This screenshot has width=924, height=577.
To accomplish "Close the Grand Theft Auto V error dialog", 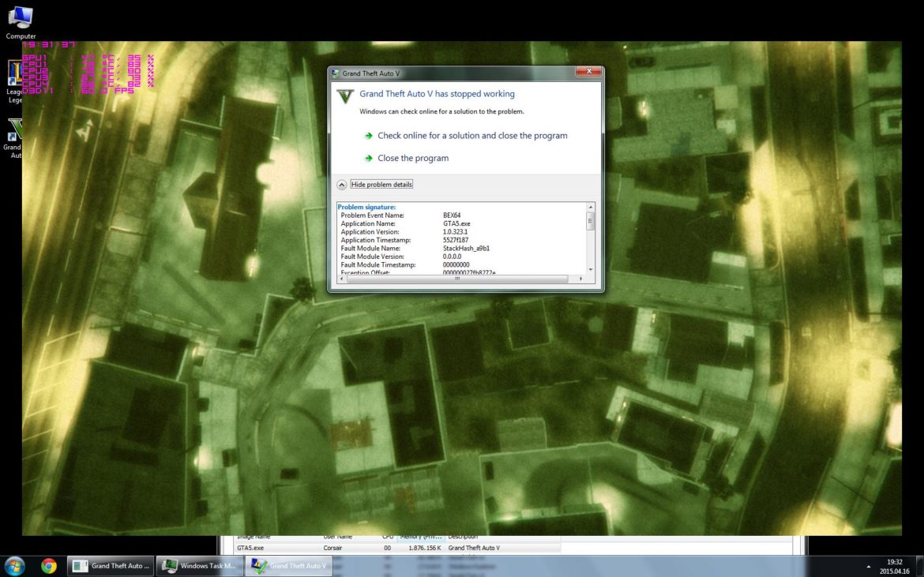I will (588, 73).
